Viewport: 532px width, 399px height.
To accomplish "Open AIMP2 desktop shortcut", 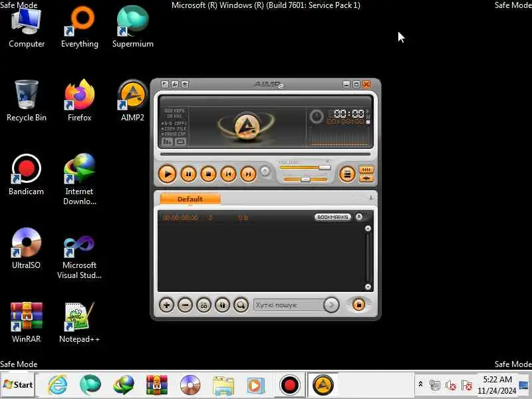I will click(132, 101).
